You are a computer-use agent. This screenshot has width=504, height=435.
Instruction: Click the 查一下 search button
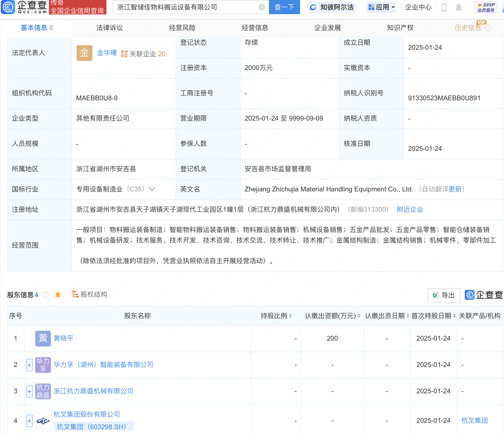284,7
